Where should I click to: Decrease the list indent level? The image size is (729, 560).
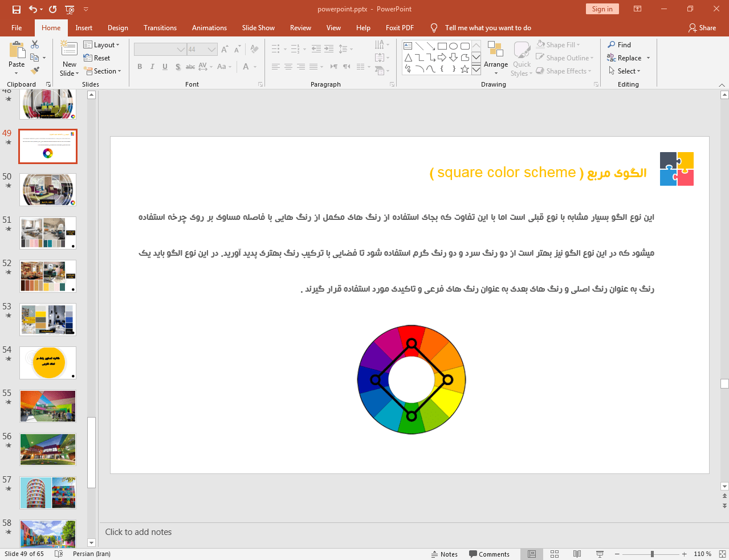pos(316,49)
